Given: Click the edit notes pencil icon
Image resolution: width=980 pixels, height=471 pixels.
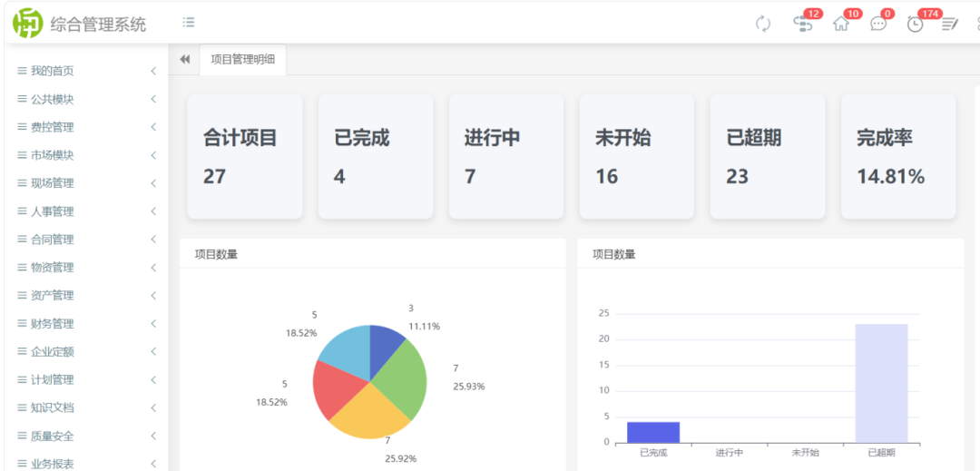Looking at the screenshot, I should 950,25.
